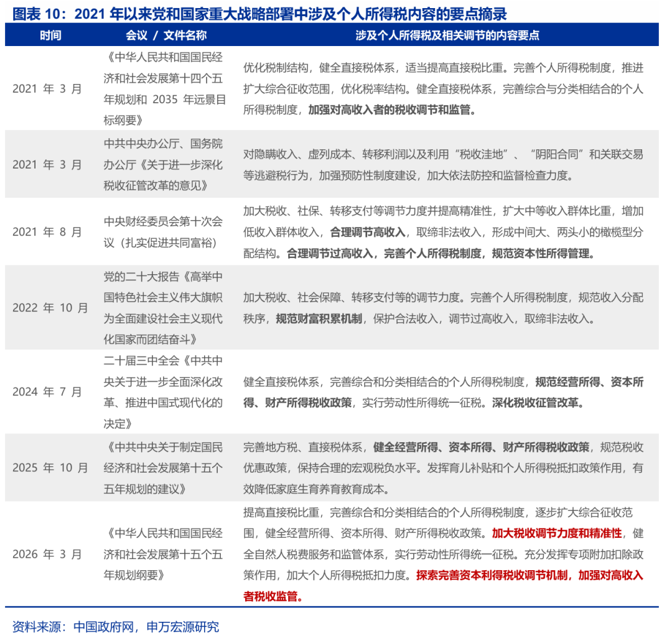672x638 pixels.
Task: Select the 2026 年 3 月 date cell
Action: [47, 554]
